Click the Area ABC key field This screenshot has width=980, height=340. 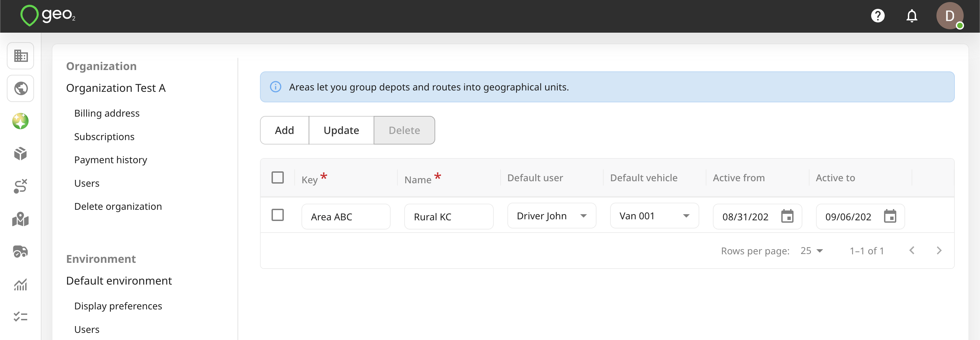(x=346, y=217)
